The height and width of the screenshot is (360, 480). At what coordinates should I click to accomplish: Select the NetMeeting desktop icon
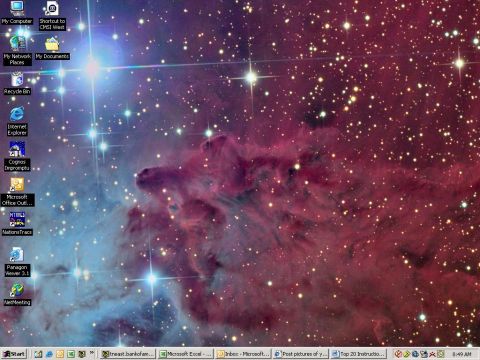[17, 295]
